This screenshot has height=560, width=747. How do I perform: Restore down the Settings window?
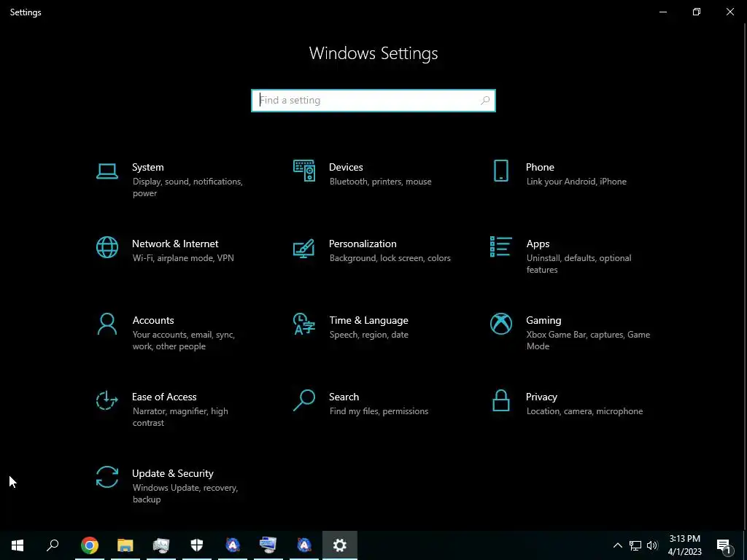697,12
